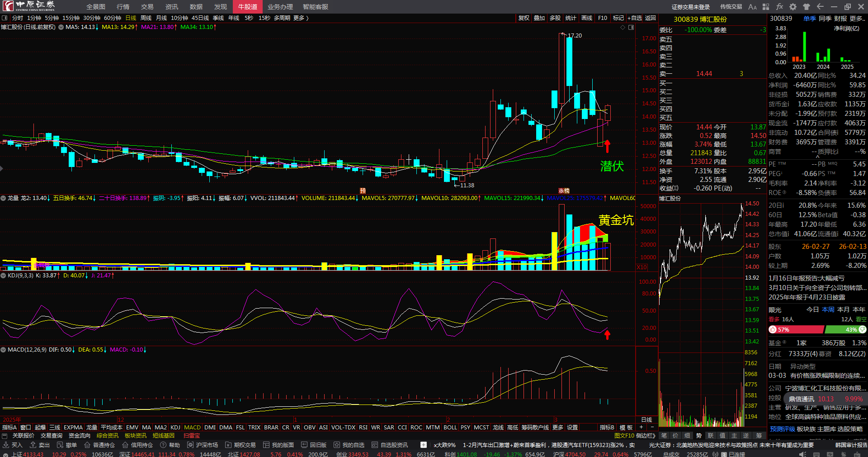
Task: Switch to the KDJ indicator tab
Action: pyautogui.click(x=175, y=427)
